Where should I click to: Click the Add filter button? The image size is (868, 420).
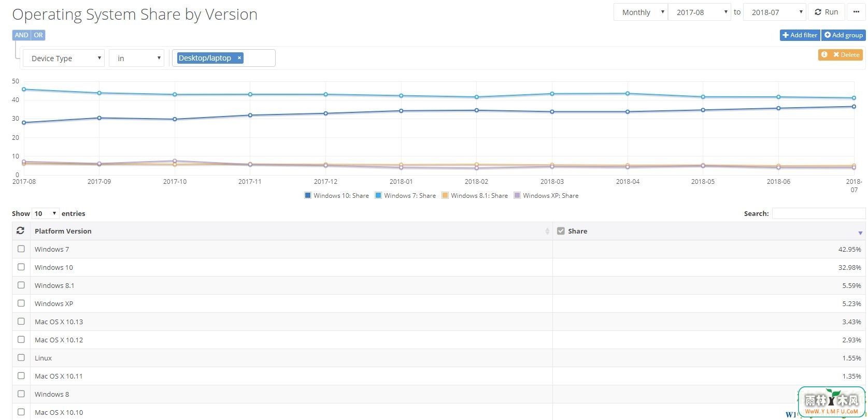800,35
